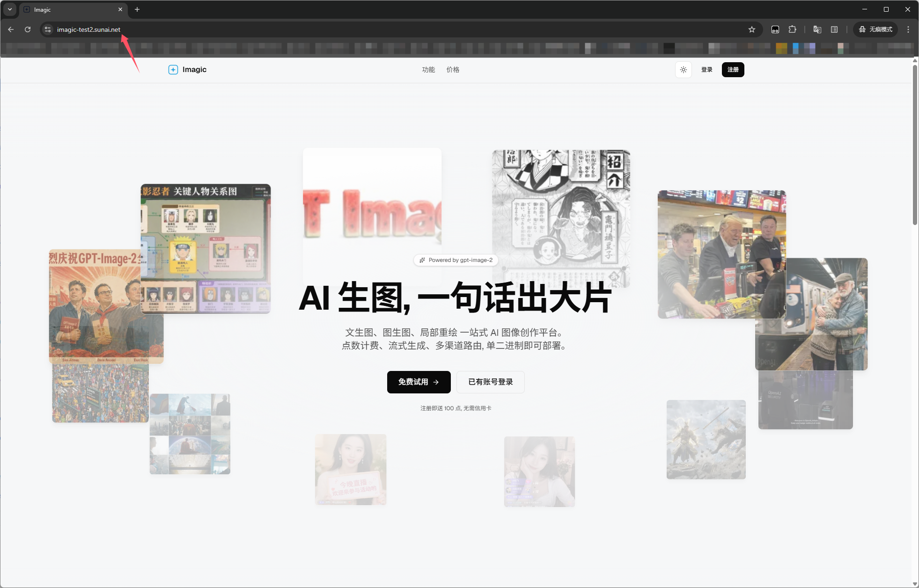Viewport: 919px width, 588px height.
Task: Reload the page with the refresh icon
Action: (x=28, y=29)
